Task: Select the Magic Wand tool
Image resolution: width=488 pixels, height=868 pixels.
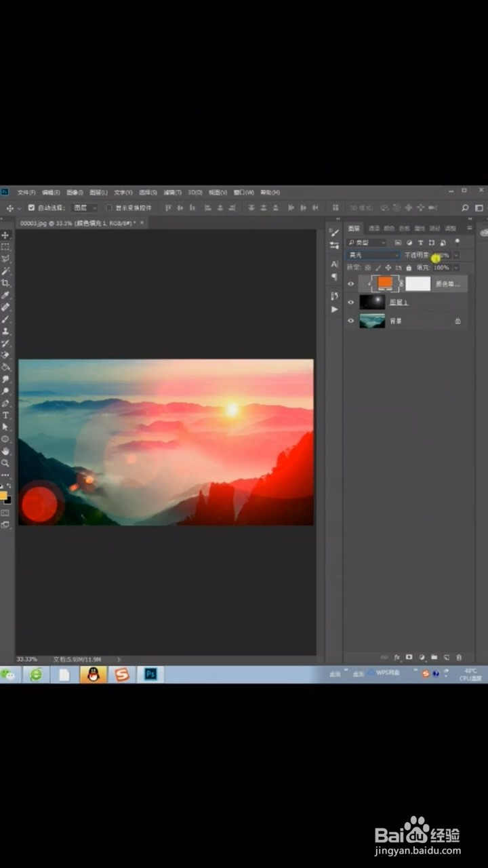Action: click(5, 271)
